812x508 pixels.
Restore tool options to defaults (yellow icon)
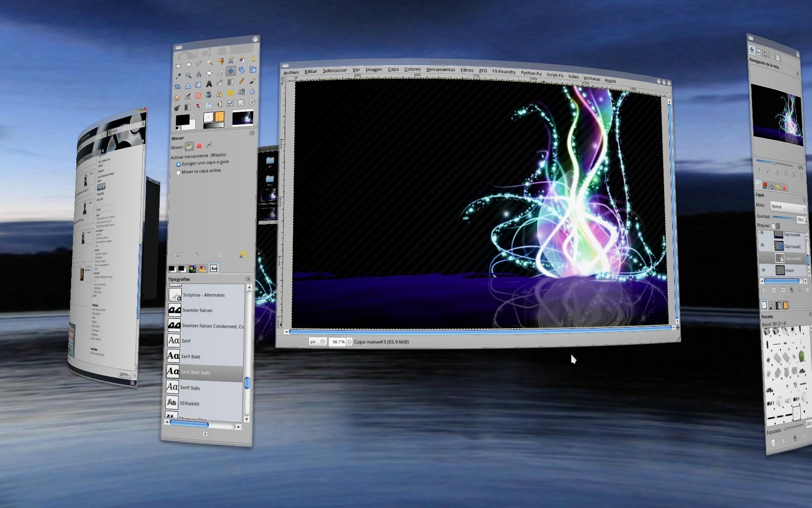(x=242, y=254)
